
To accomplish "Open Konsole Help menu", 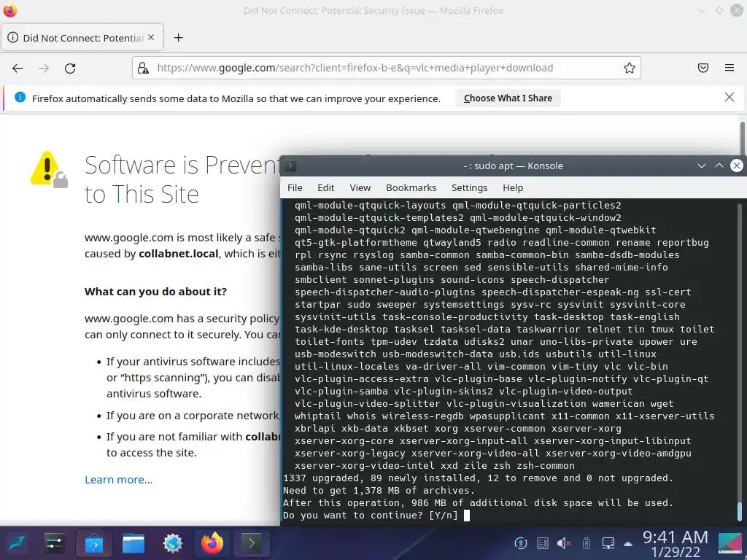I will (513, 187).
